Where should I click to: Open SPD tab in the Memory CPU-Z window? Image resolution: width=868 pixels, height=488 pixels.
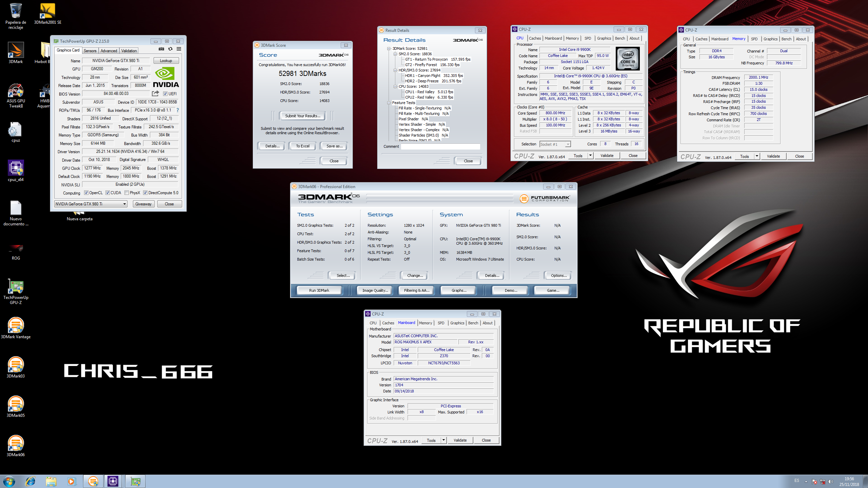coord(754,39)
